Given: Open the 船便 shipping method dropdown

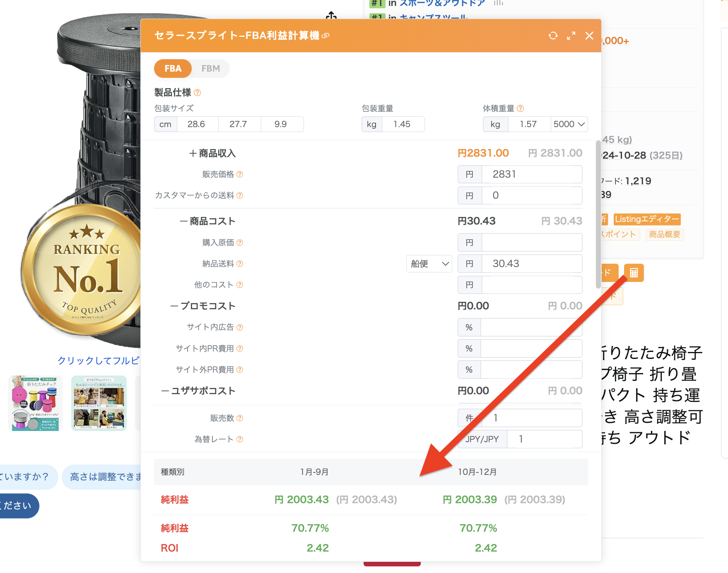Looking at the screenshot, I should (x=429, y=264).
